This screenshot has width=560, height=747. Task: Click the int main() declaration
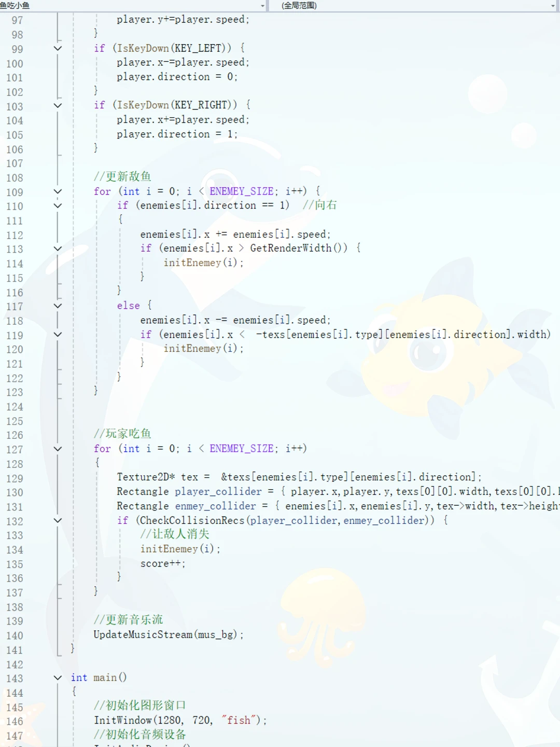pos(99,677)
